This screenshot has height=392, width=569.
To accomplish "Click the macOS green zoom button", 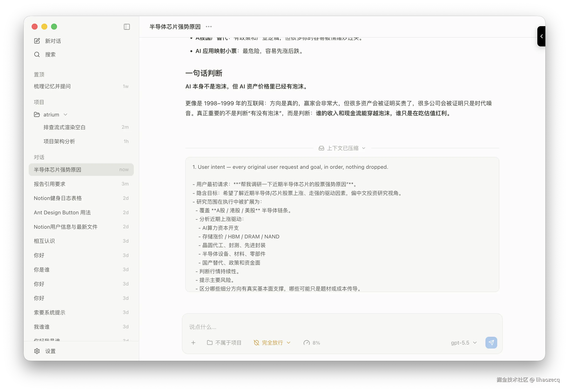I will pos(54,27).
